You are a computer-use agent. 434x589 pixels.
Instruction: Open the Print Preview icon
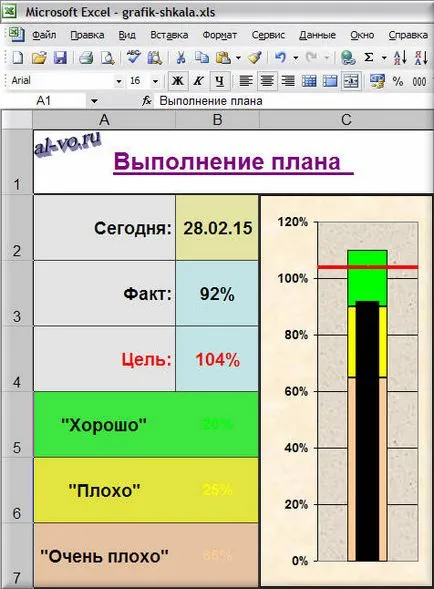tap(108, 57)
